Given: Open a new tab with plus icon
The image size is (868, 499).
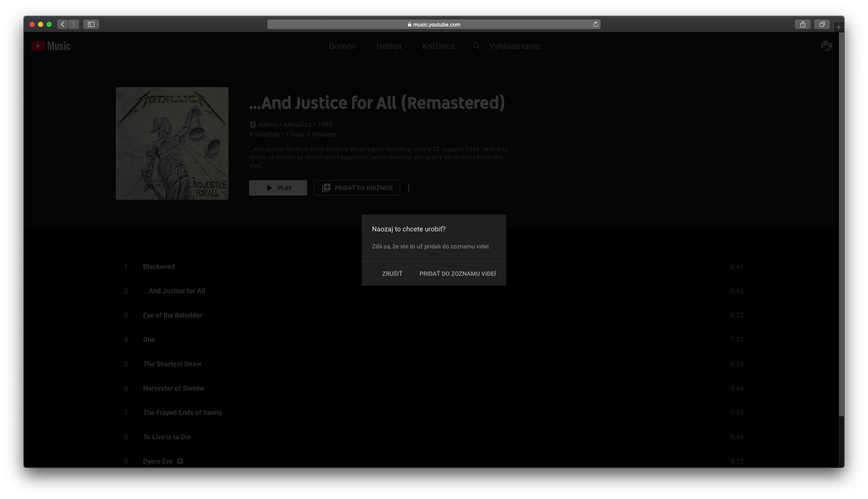Looking at the screenshot, I should pos(839,27).
